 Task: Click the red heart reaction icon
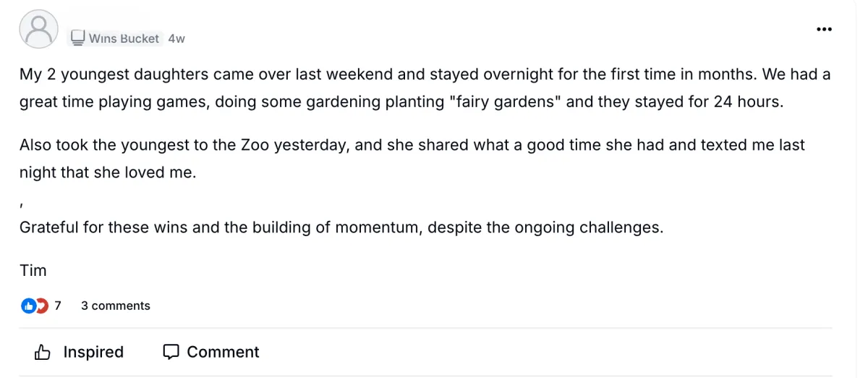tap(43, 306)
